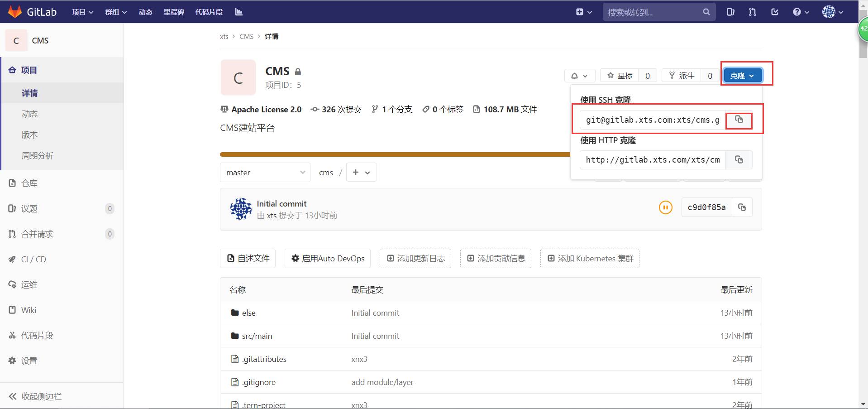The image size is (868, 409).
Task: Fork the project with 派生 button
Action: [682, 76]
